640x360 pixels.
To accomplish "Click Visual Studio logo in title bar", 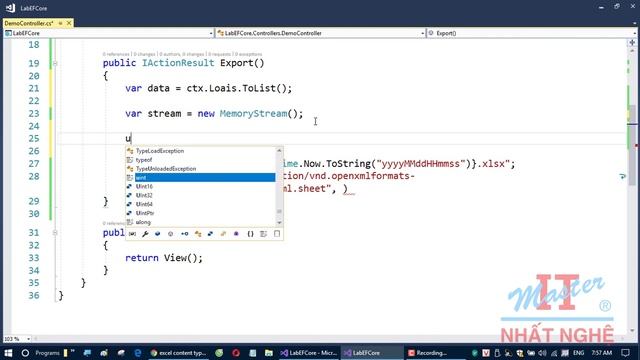I will point(10,8).
